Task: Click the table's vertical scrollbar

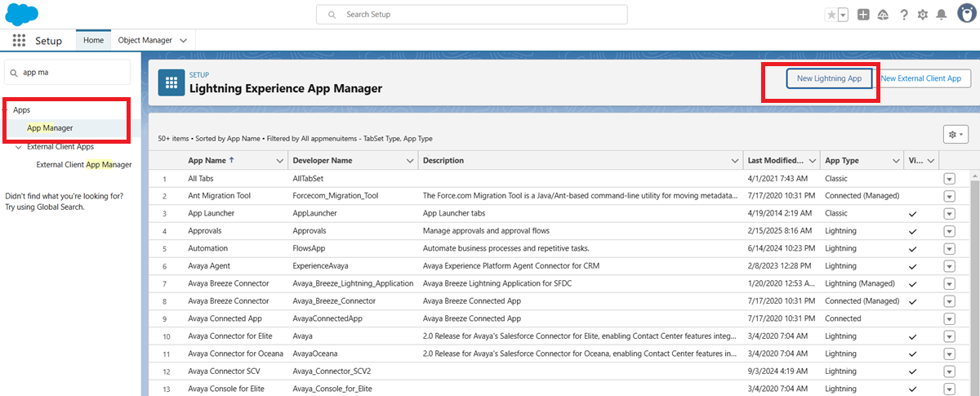Action: (973, 286)
